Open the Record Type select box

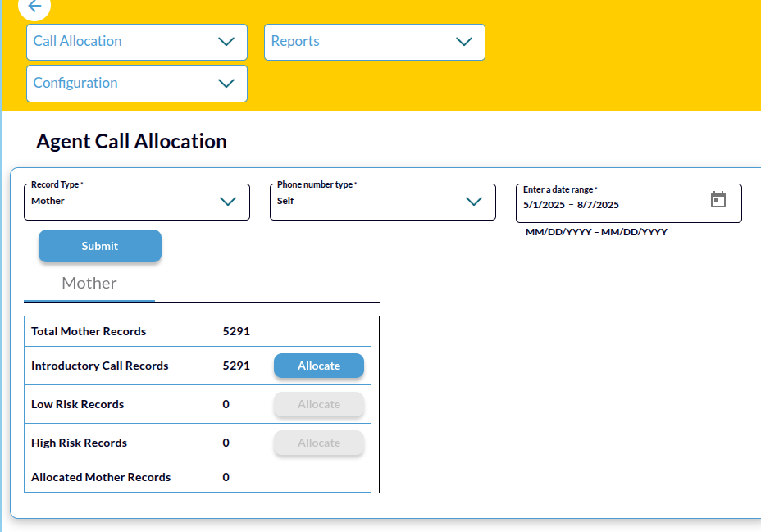(x=136, y=202)
